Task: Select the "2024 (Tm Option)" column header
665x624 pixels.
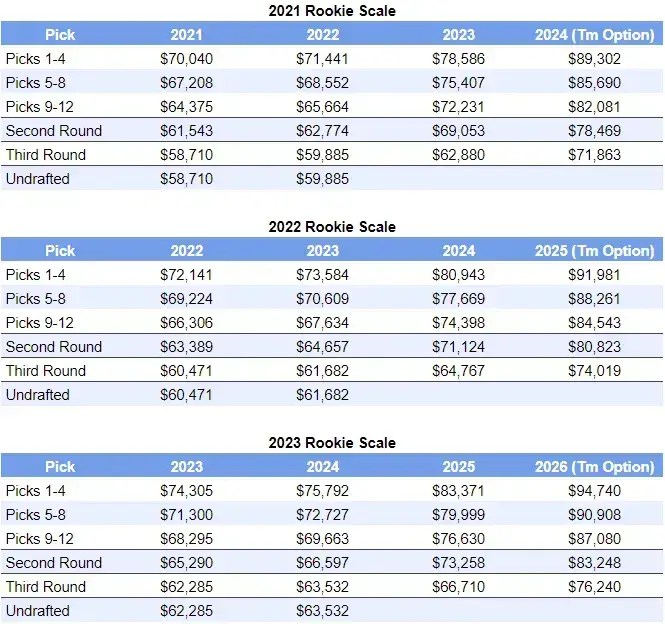Action: coord(594,35)
